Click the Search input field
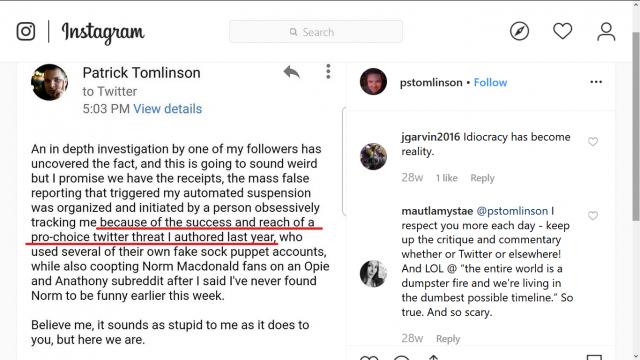This screenshot has width=640, height=360. [316, 31]
